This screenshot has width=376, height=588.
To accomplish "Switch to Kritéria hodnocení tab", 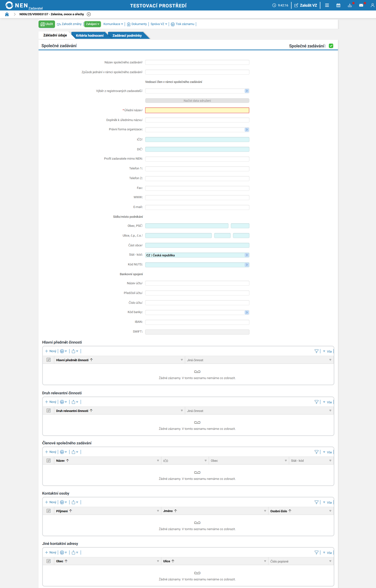I will click(90, 35).
